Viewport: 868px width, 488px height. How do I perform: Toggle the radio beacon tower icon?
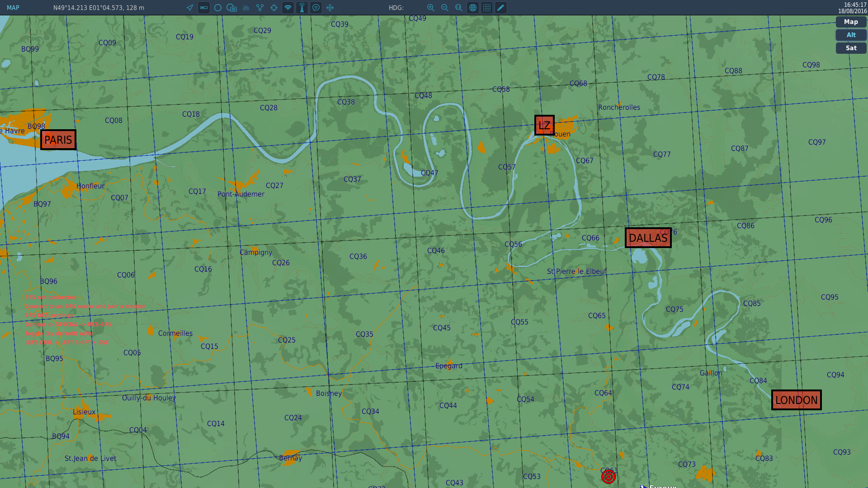coord(302,8)
